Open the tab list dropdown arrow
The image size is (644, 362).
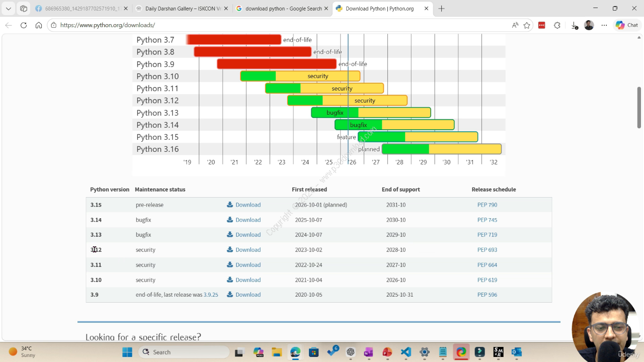pos(9,9)
